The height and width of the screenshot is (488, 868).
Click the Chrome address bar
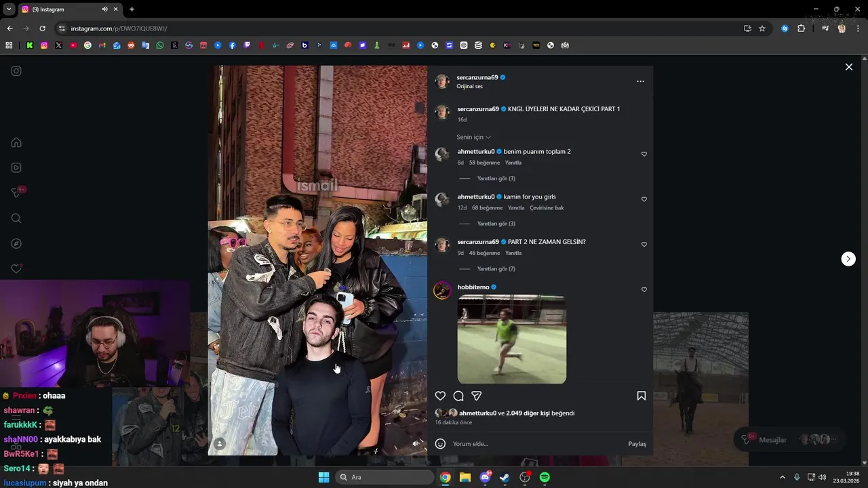click(x=400, y=28)
